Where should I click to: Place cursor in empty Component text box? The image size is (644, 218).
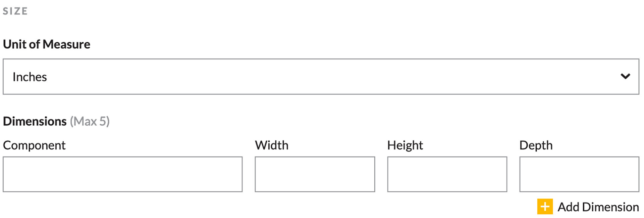(123, 174)
